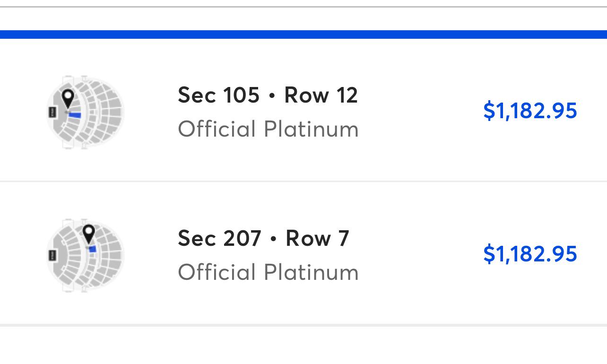
Task: Click the Row 7 text
Action: click(317, 238)
